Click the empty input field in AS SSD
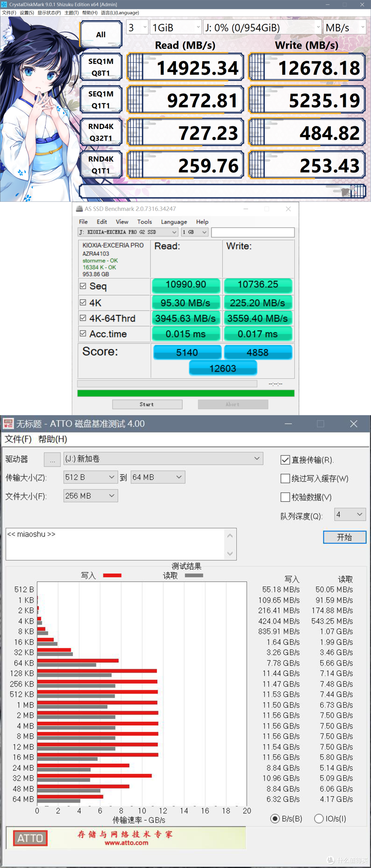Image resolution: width=371 pixels, height=868 pixels. coord(253,232)
